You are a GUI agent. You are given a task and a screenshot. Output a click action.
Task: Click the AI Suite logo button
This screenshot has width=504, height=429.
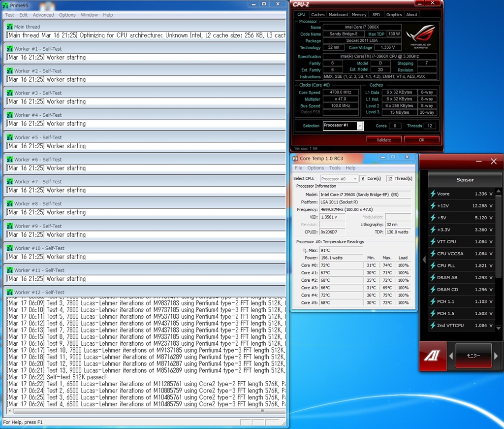tap(433, 356)
